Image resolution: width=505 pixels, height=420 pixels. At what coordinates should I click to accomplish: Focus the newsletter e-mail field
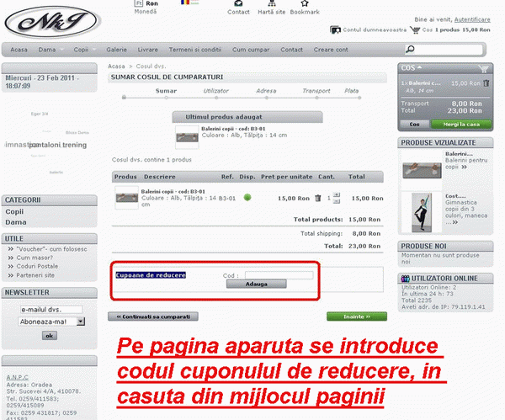[x=51, y=310]
